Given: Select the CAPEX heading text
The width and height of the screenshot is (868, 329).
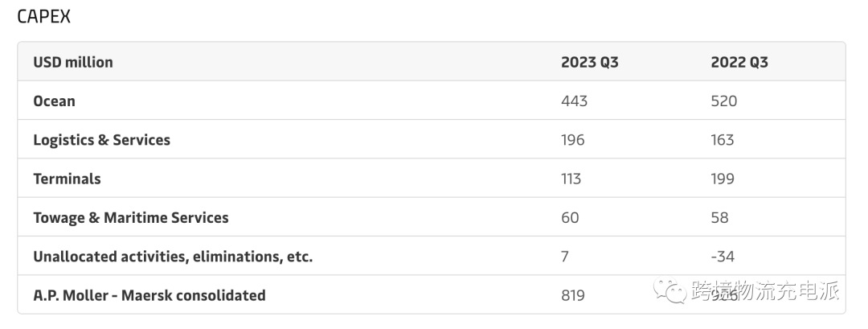Looking at the screenshot, I should 43,17.
